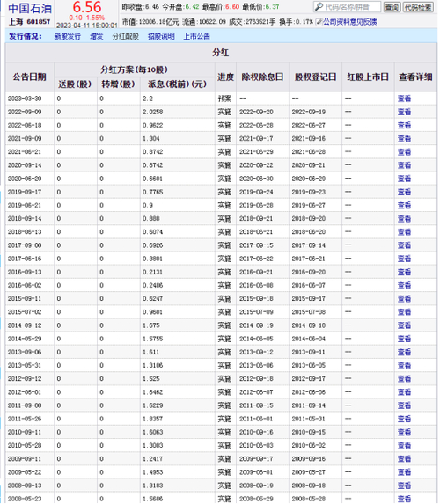Open 查看 for the 2009-09-11 dividend

[404, 458]
